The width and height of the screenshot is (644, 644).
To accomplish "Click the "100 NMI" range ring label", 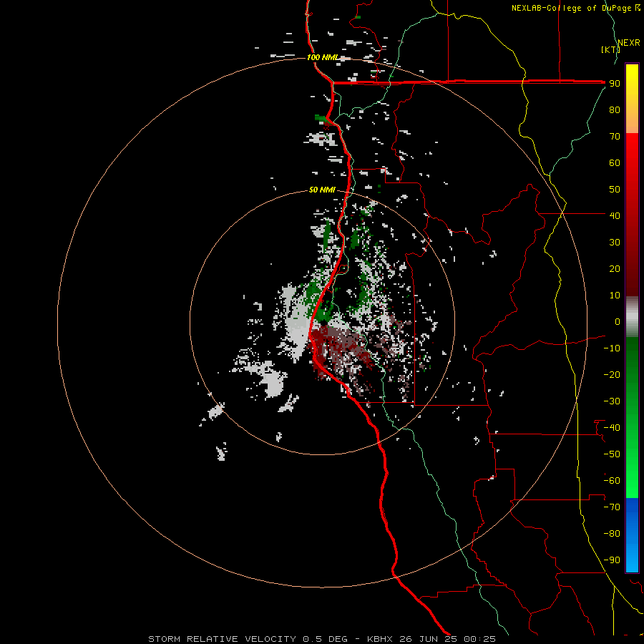I will pos(322,57).
